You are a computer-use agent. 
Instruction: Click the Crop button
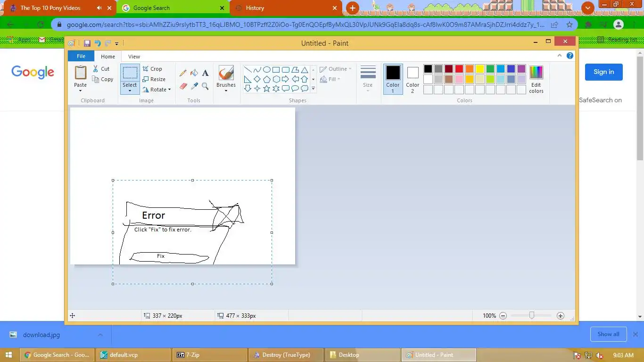152,69
